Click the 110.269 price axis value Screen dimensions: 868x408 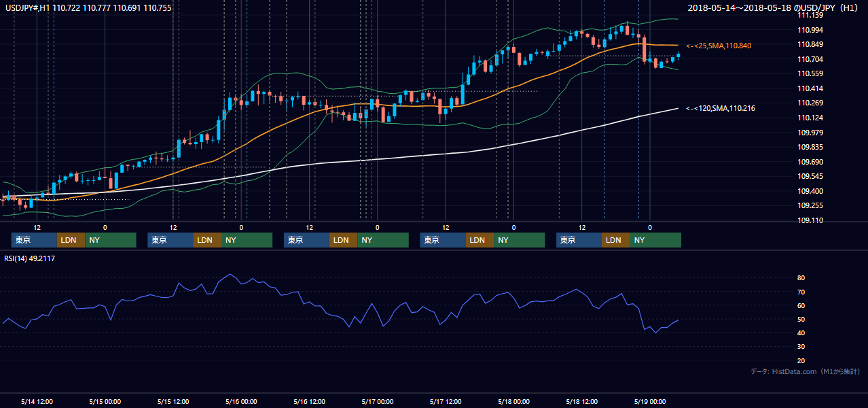[x=810, y=103]
